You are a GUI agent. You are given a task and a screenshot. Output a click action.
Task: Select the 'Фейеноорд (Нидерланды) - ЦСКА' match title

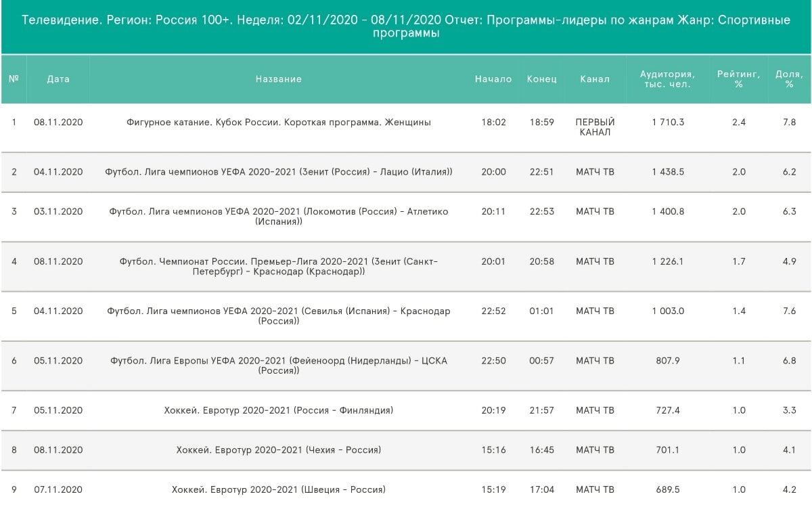279,366
